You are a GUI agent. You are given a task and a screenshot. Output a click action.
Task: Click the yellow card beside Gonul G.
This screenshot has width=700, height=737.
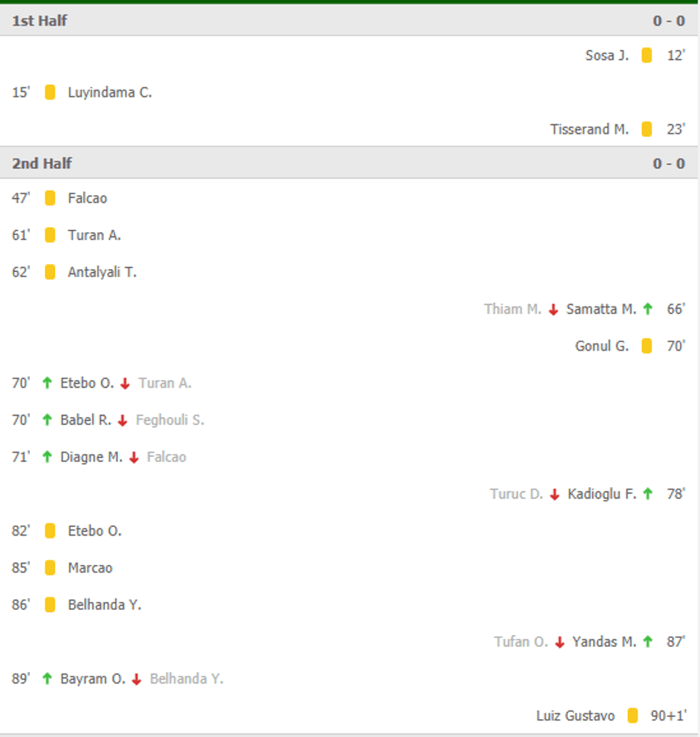[646, 346]
